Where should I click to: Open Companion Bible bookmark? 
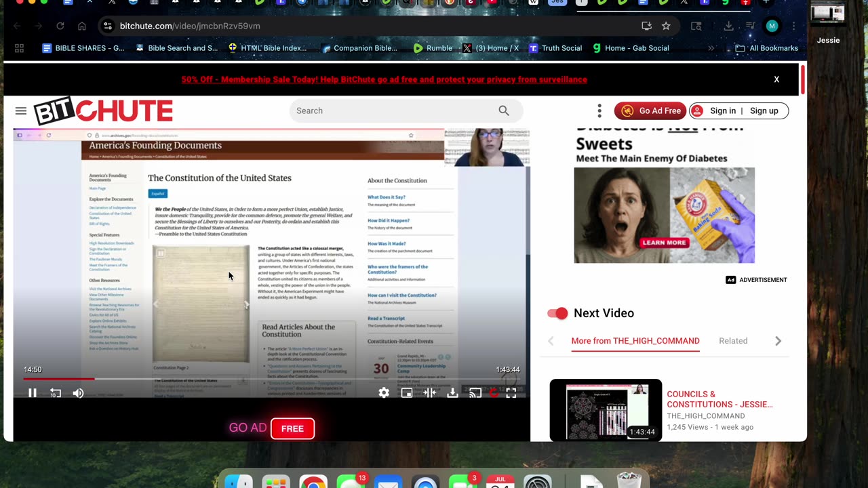point(360,48)
